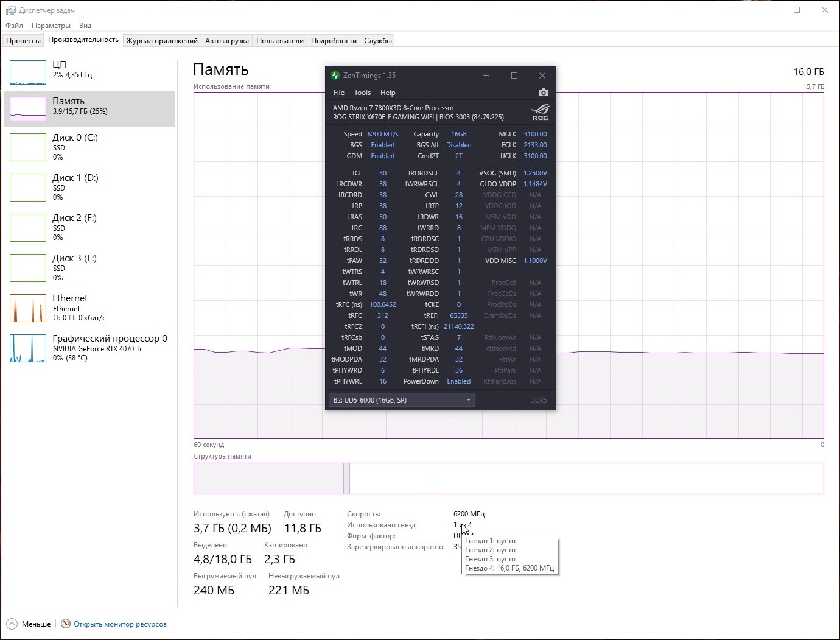Click the Доступно value 11,8 ГБ
The width and height of the screenshot is (840, 640).
303,528
